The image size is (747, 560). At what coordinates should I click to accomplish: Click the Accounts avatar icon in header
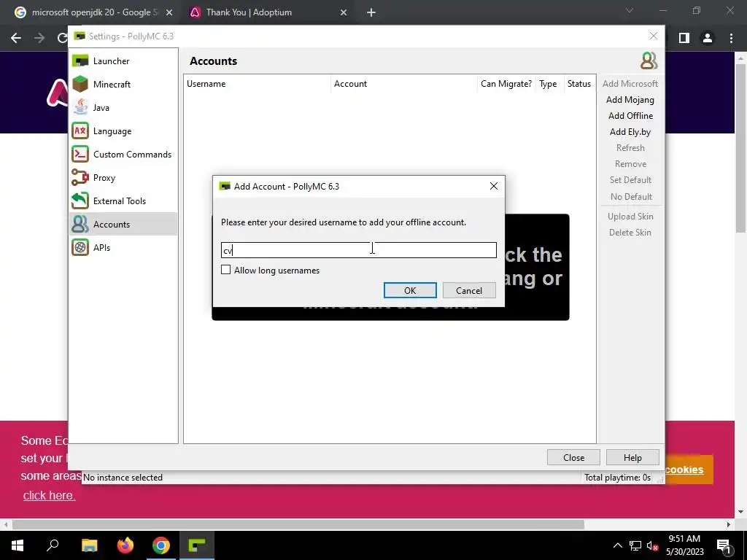(649, 61)
